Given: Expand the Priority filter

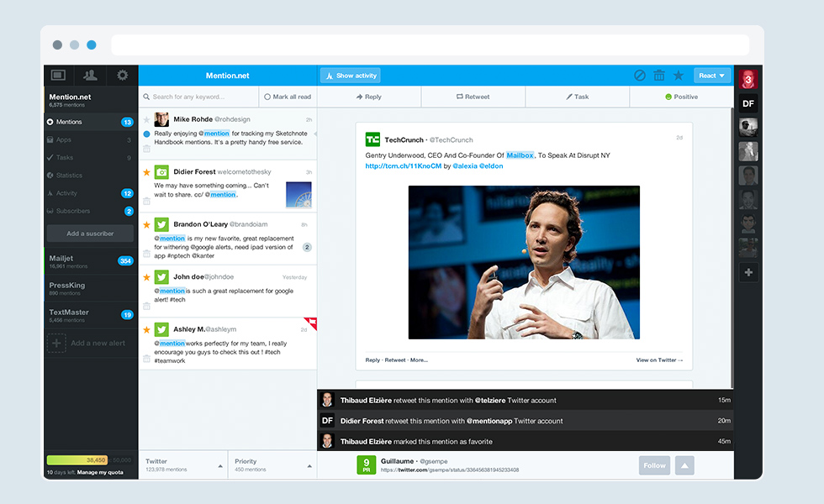Looking at the screenshot, I should pyautogui.click(x=272, y=465).
